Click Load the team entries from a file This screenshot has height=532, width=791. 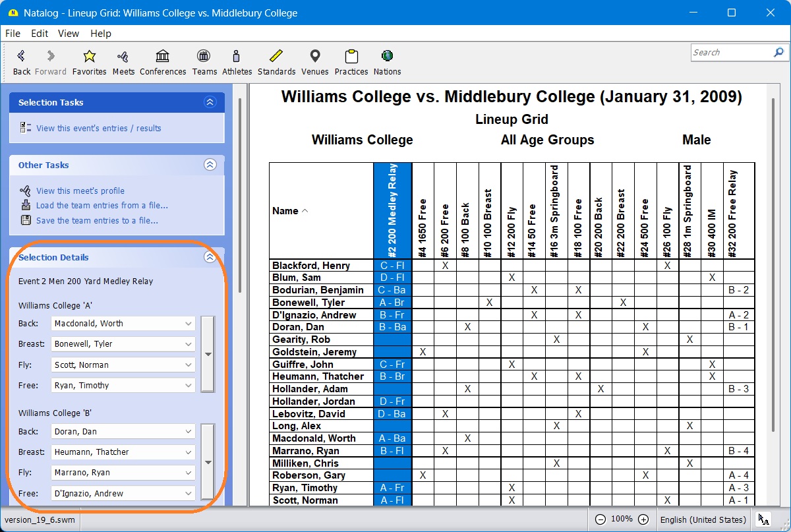point(102,206)
